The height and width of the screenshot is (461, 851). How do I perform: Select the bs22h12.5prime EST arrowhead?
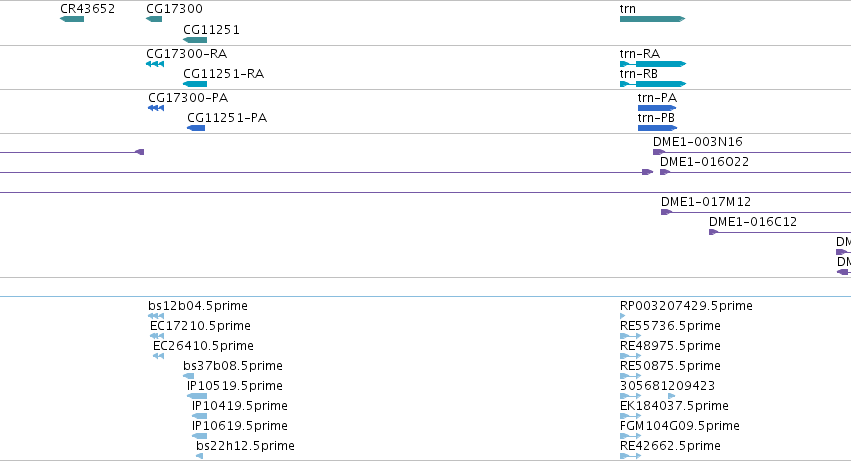[x=199, y=456]
